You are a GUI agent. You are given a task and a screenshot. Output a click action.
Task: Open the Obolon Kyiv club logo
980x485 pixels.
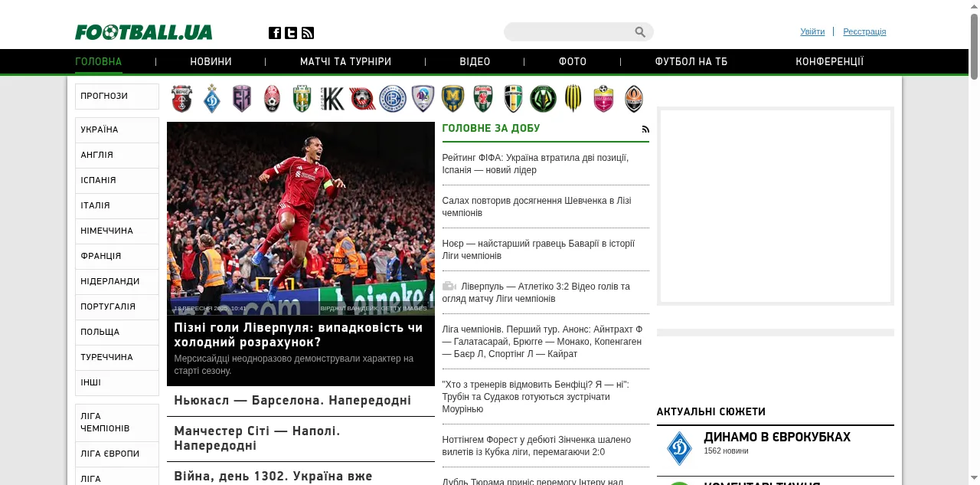pos(483,99)
